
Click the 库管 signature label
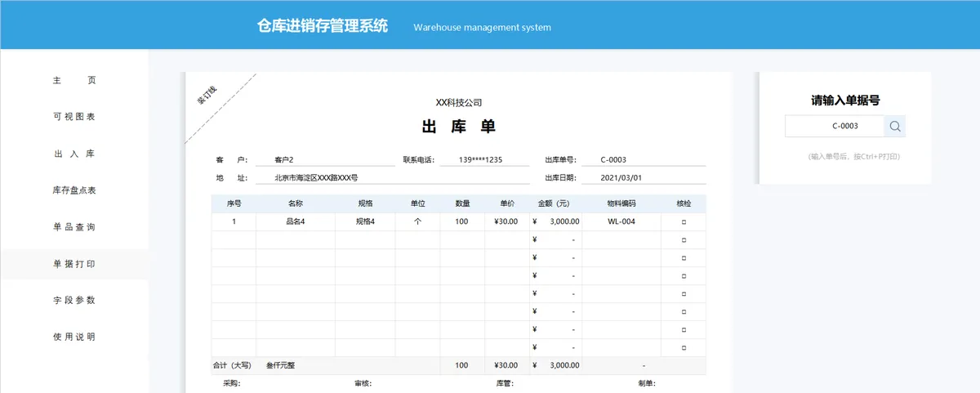coord(505,383)
